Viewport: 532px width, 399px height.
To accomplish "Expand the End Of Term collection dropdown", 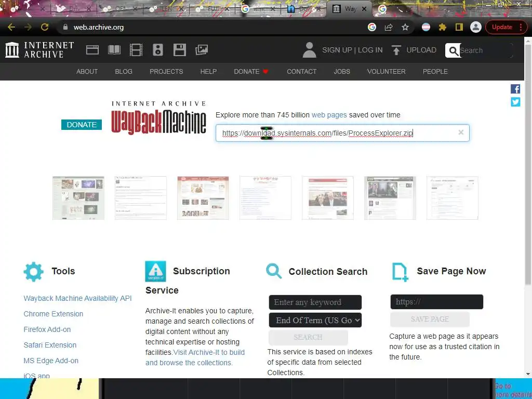I will click(x=315, y=320).
